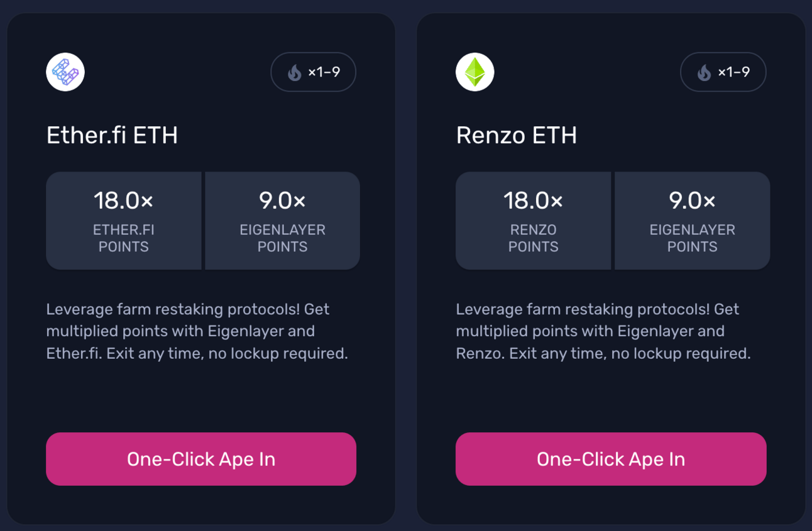Screen dimensions: 812x531
Task: Click 9.0× Eigenlayer Points box in Ether.fi card
Action: [282, 221]
